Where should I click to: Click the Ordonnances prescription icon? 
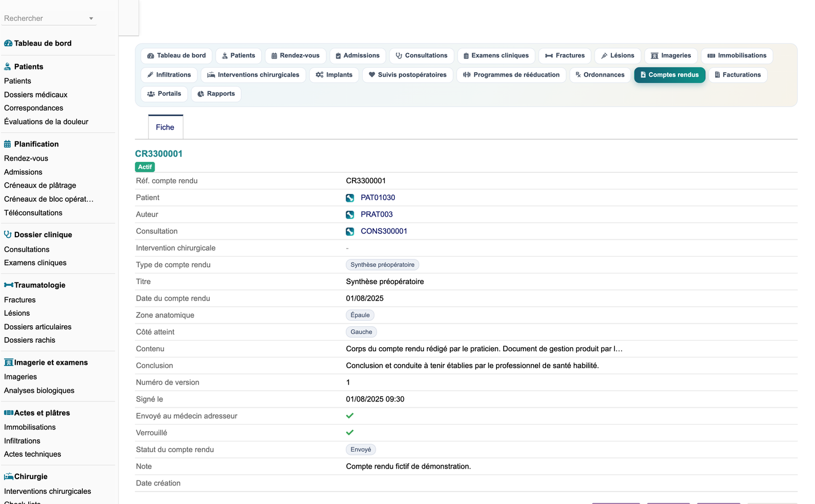tap(578, 75)
